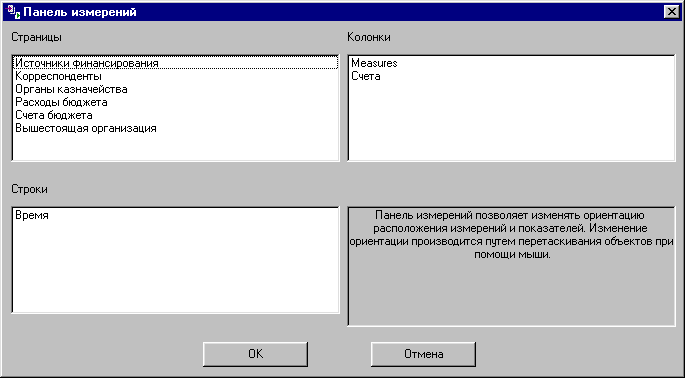Click the Строки label

tap(29, 190)
